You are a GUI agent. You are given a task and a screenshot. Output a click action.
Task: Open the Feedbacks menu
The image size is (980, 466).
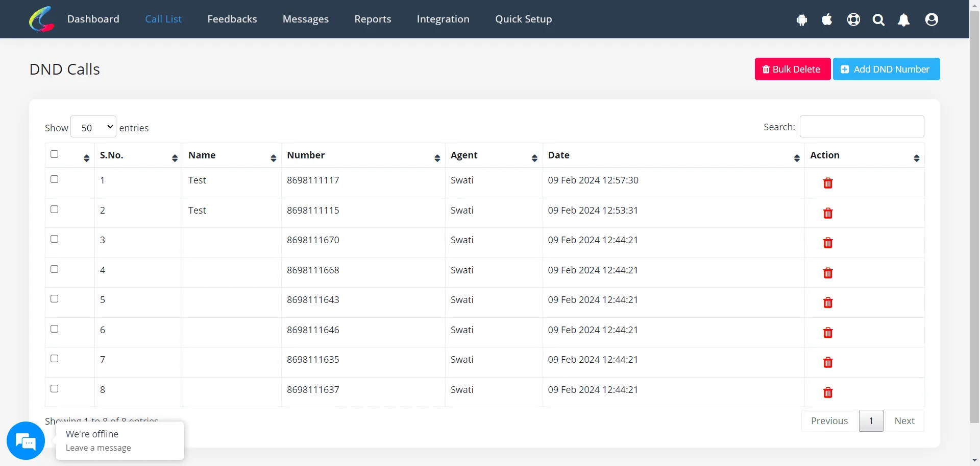[232, 19]
